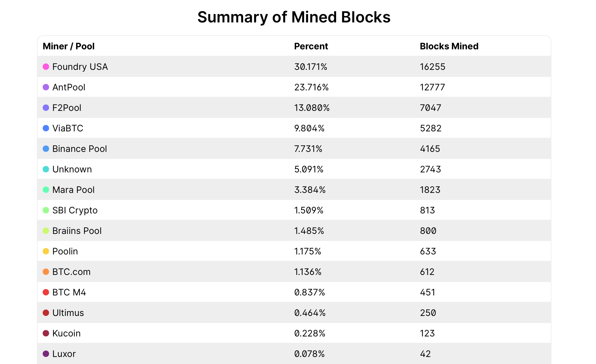The width and height of the screenshot is (596, 364).
Task: Open the Binance Pool entry
Action: click(80, 149)
